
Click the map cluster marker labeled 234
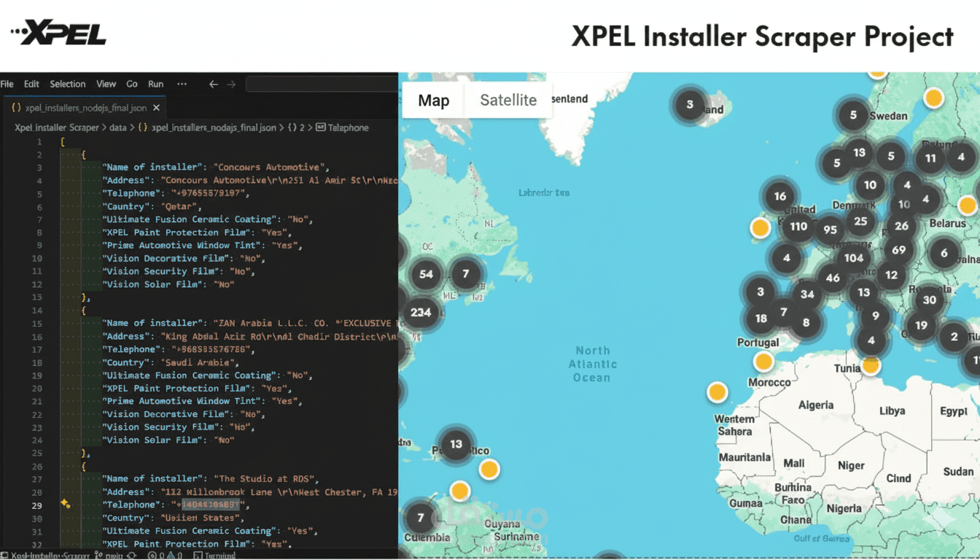(x=421, y=312)
